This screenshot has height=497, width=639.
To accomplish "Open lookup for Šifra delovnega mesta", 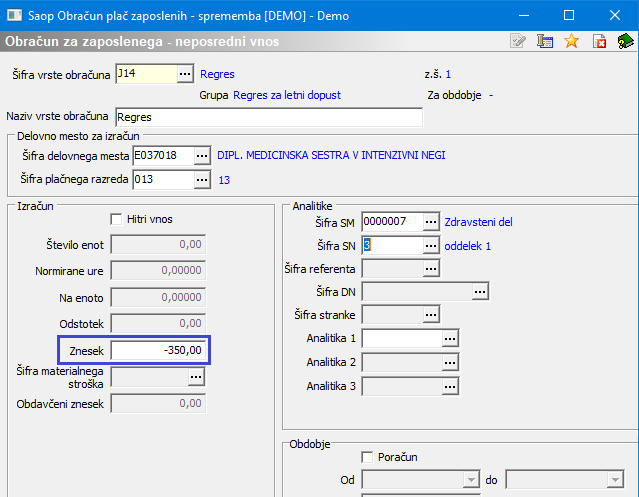I will coord(202,156).
